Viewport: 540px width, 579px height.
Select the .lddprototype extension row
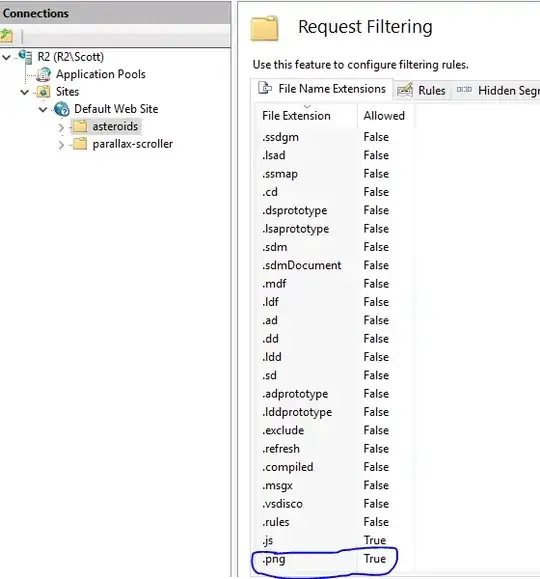click(334, 412)
